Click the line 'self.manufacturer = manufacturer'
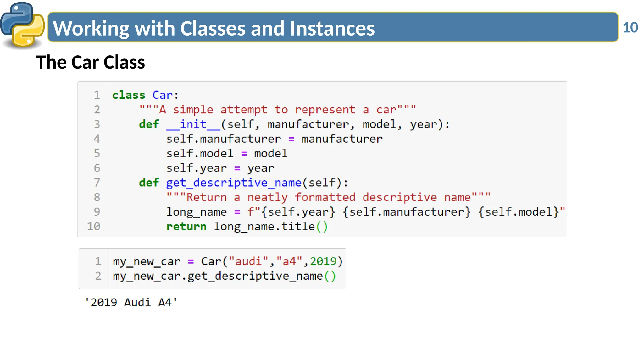This screenshot has width=644, height=362. point(275,139)
